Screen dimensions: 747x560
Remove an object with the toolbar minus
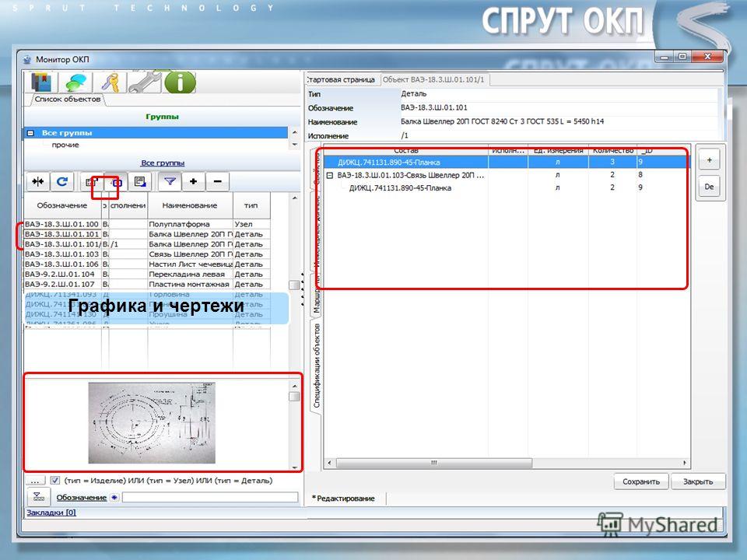pos(218,181)
